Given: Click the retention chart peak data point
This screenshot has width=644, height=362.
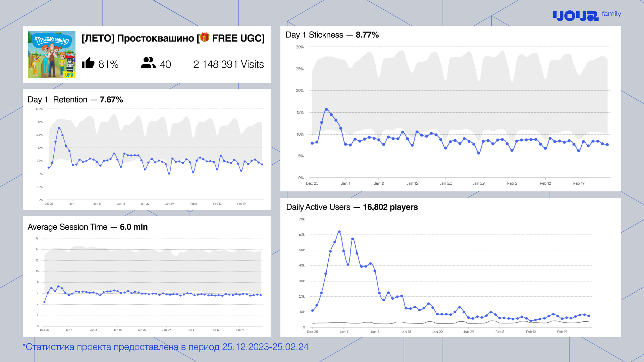Looking at the screenshot, I should click(x=59, y=128).
